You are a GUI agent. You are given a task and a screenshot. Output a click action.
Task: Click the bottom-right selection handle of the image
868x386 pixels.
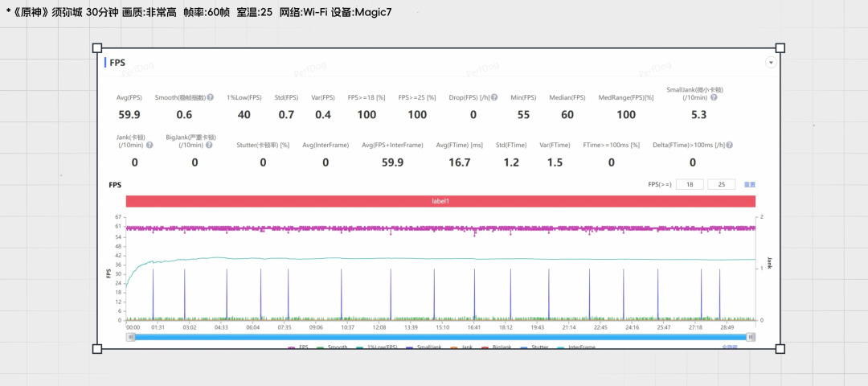780,349
